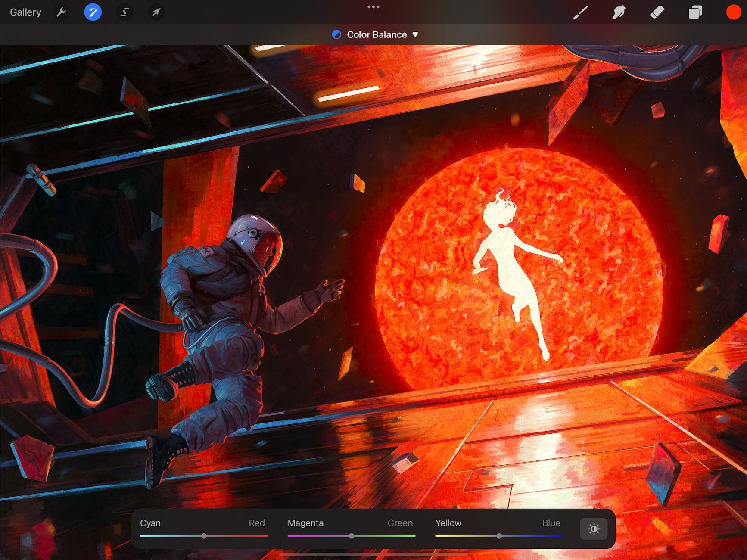Open the active color swatch

pyautogui.click(x=733, y=12)
